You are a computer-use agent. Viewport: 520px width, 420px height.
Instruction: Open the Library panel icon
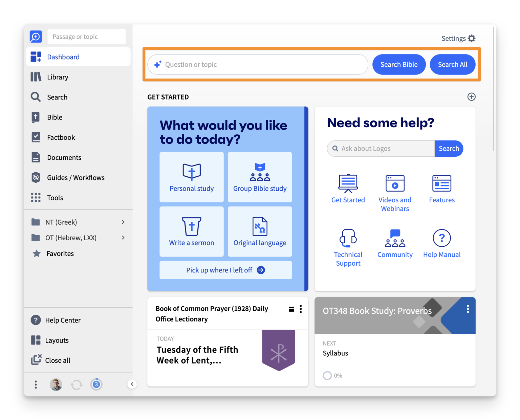pos(36,77)
